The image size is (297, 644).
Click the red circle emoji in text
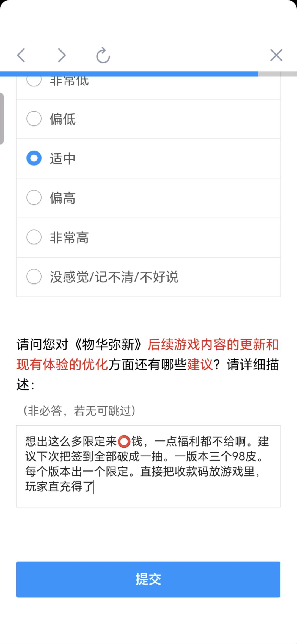[124, 441]
